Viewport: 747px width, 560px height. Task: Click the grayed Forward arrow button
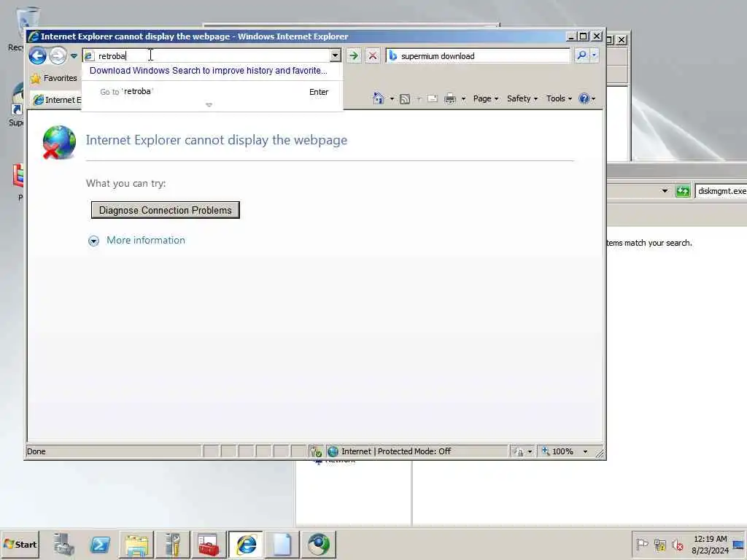[58, 55]
